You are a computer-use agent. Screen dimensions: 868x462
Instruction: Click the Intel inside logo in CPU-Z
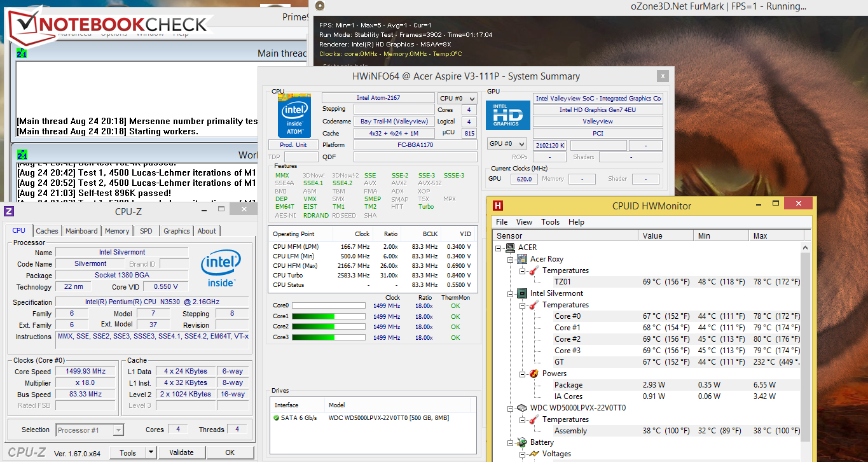pos(221,269)
